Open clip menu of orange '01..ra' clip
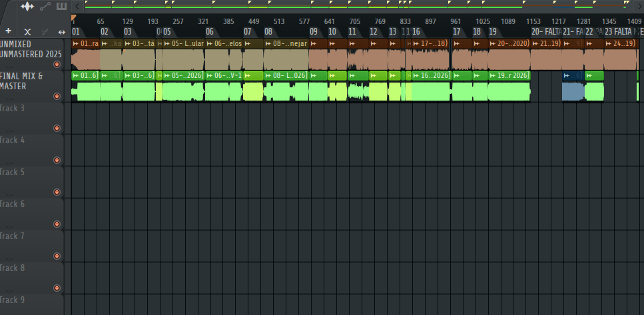 click(75, 43)
